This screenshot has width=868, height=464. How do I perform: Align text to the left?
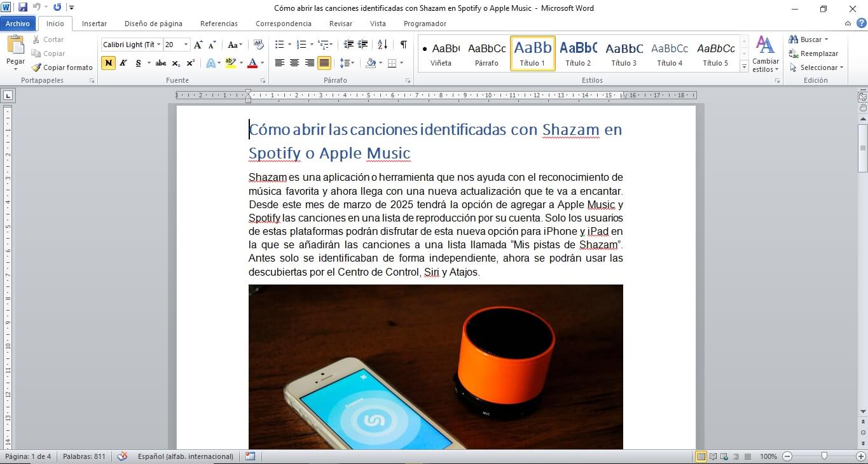279,63
